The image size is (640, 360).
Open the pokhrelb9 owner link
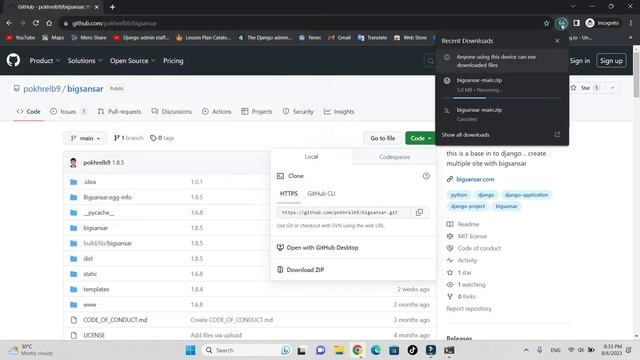(42, 89)
